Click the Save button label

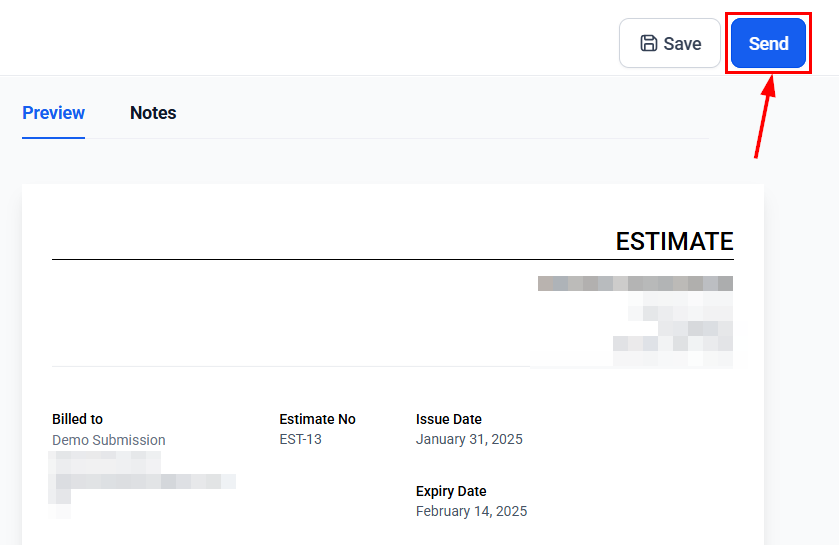[x=682, y=44]
